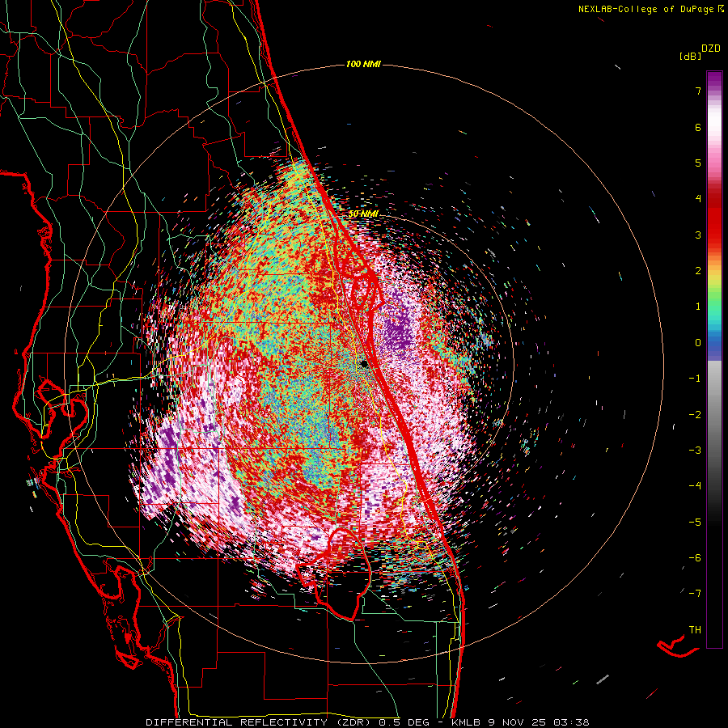This screenshot has width=728, height=728.
Task: Click the -2 value on the color scale
Action: point(695,415)
